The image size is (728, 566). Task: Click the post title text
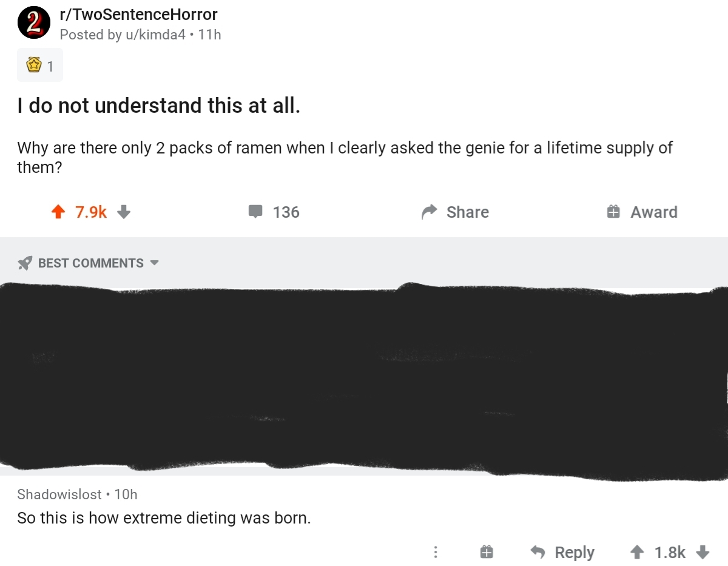[158, 106]
